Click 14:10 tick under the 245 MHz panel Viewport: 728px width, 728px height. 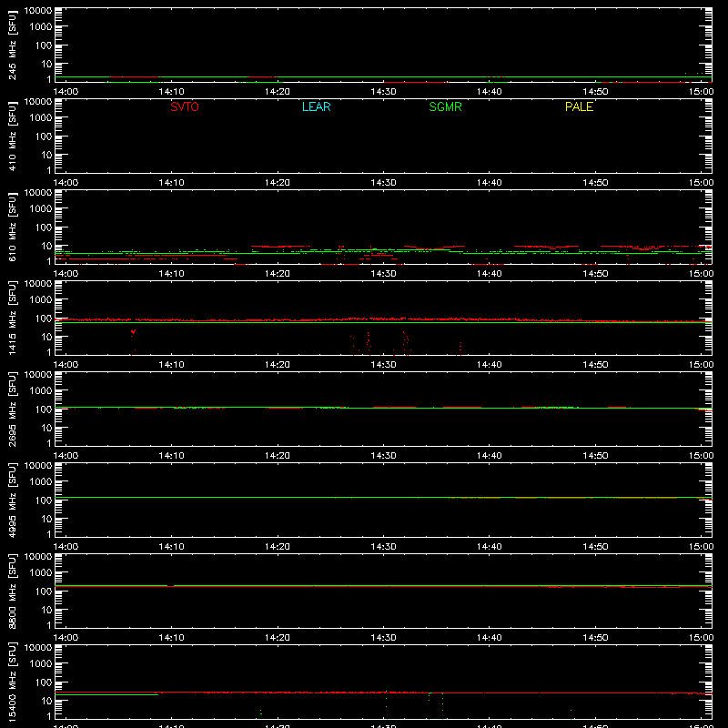[x=171, y=92]
